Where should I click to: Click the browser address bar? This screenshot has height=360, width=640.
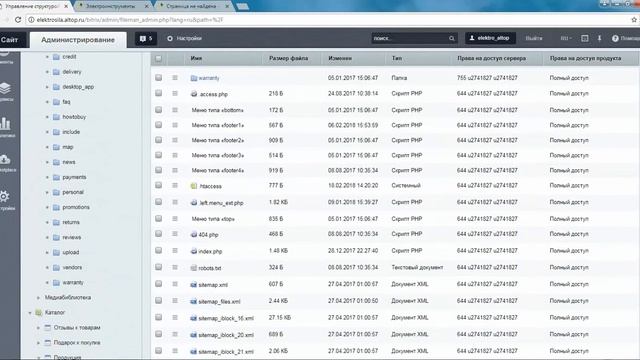327,20
